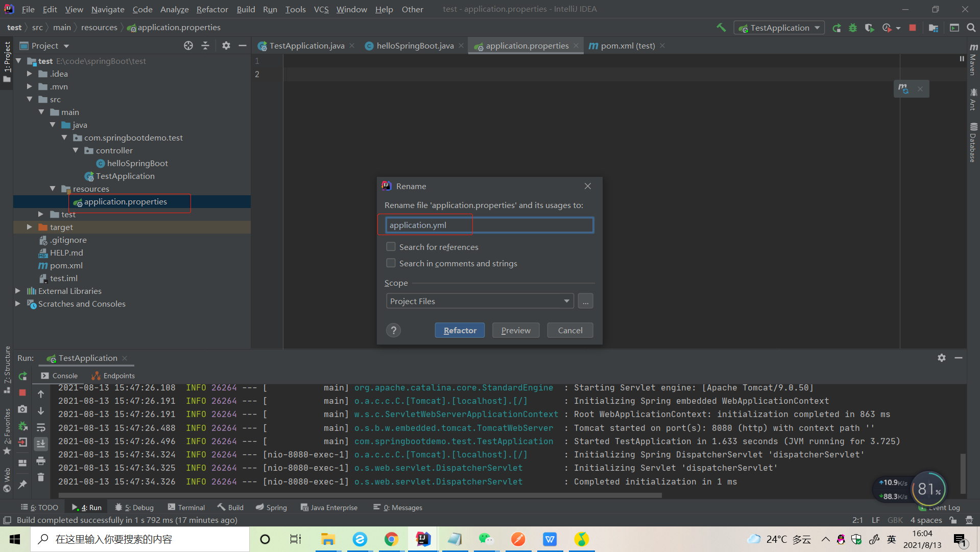Rerun TestApplication from top toolbar
The width and height of the screenshot is (980, 552).
point(836,28)
